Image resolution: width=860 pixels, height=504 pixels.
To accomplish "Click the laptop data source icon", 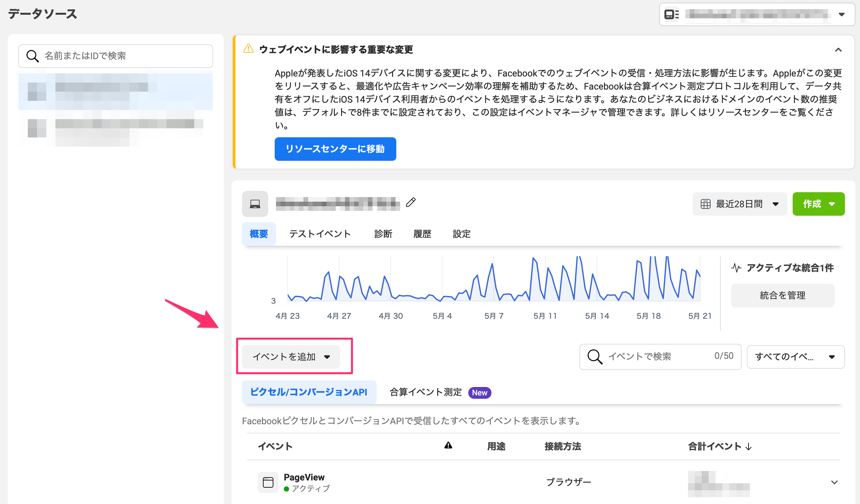I will [x=255, y=204].
